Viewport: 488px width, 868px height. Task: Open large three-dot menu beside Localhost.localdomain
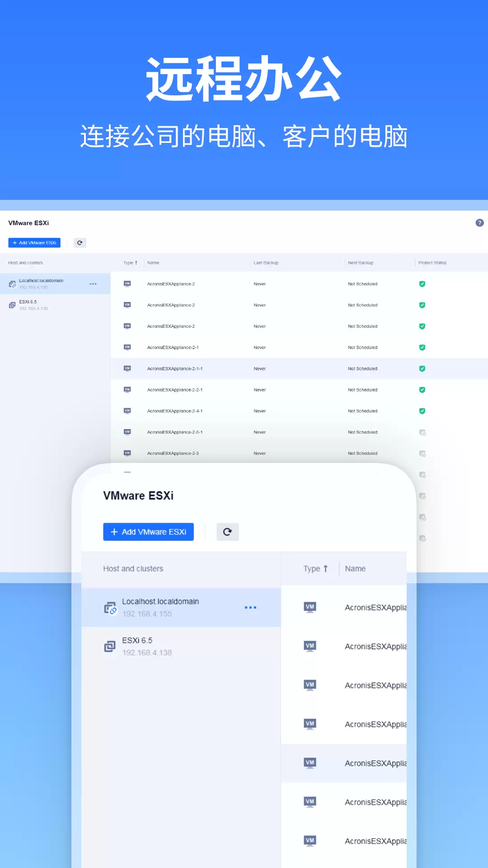tap(250, 608)
